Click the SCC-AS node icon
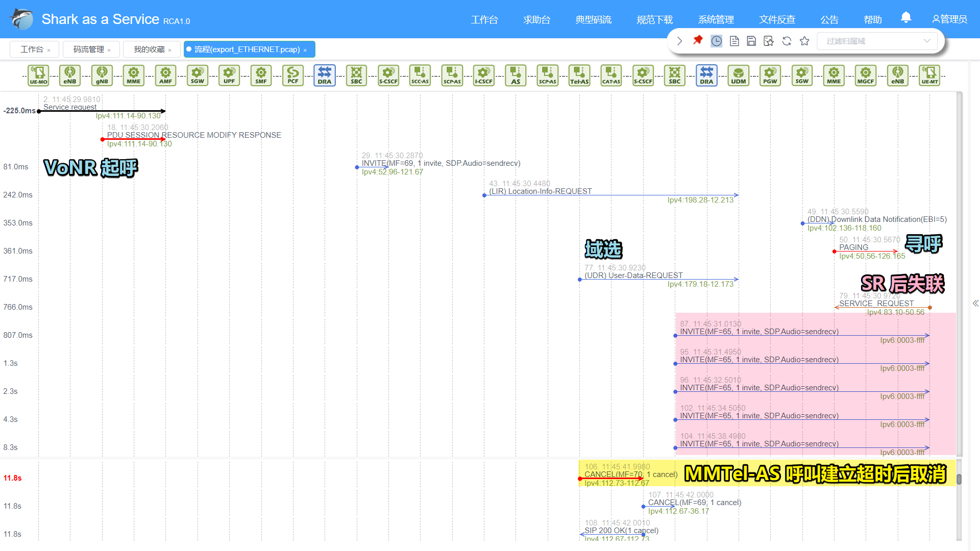 pos(420,75)
